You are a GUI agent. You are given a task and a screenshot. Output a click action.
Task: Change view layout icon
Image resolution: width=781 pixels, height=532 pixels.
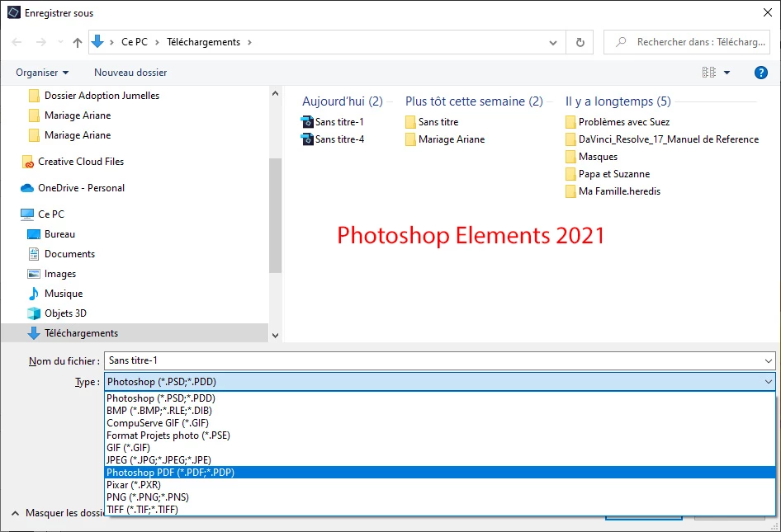click(x=709, y=73)
